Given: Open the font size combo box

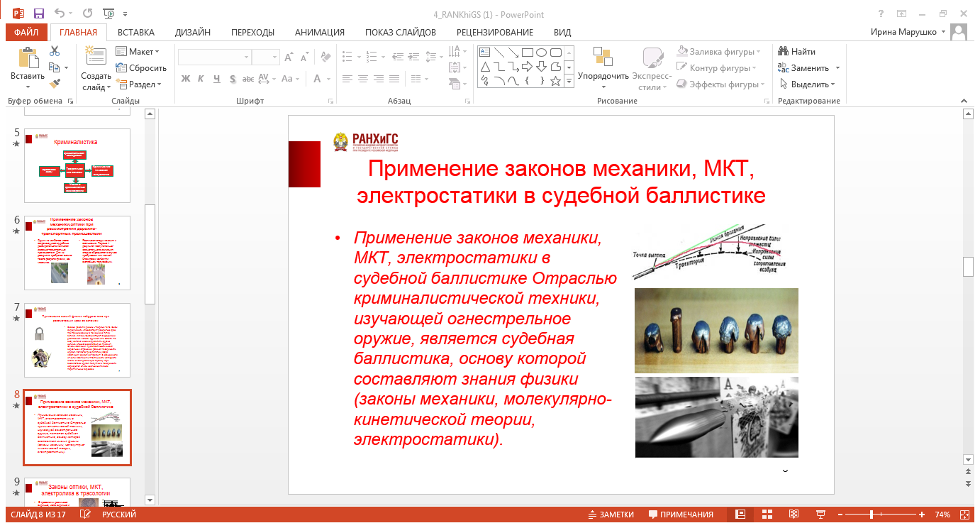Looking at the screenshot, I should [266, 58].
